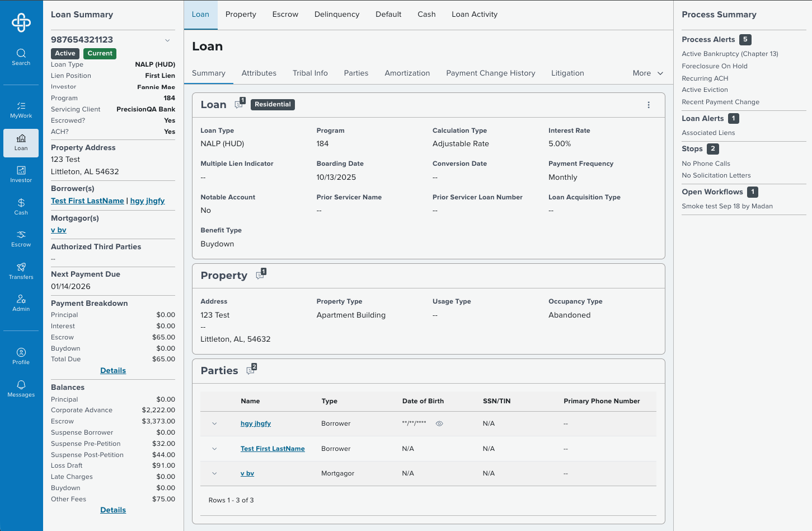Open Admin in the sidebar
Screen dimensions: 812x531
(21, 303)
